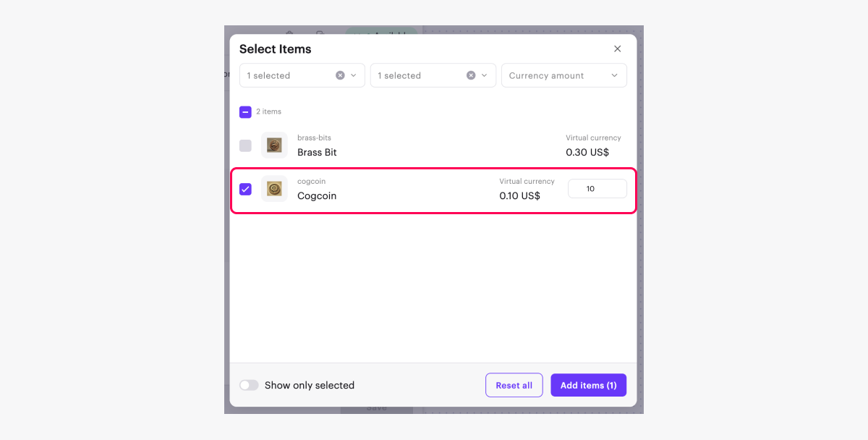Click the Cogcoin item thumbnail
The height and width of the screenshot is (440, 868).
[274, 189]
